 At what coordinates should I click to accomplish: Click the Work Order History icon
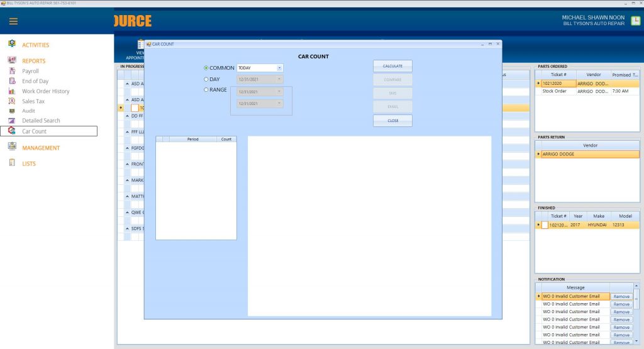pyautogui.click(x=11, y=91)
